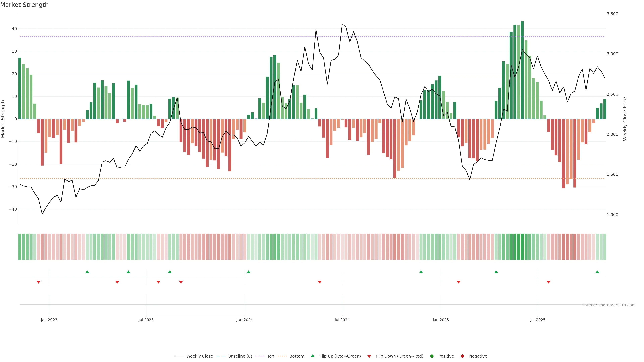Click the Market Strength chart title
644x362 pixels.
[24, 5]
